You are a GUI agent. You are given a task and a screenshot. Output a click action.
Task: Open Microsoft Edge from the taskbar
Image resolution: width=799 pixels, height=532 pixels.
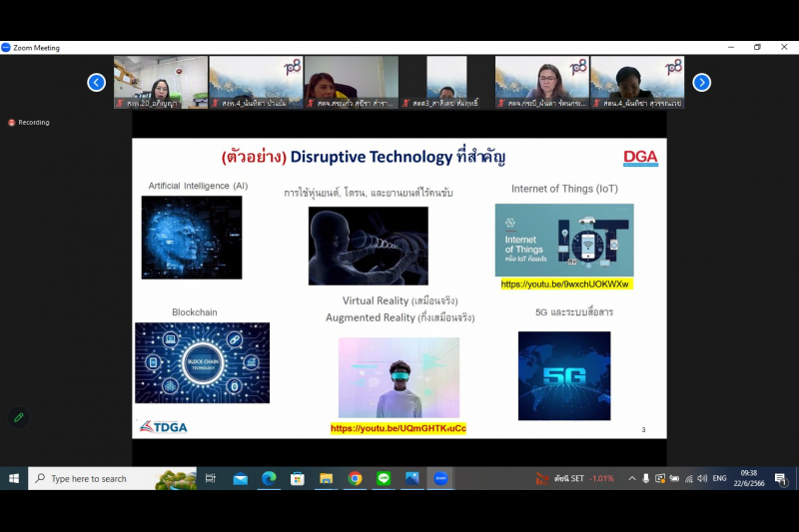click(x=269, y=479)
